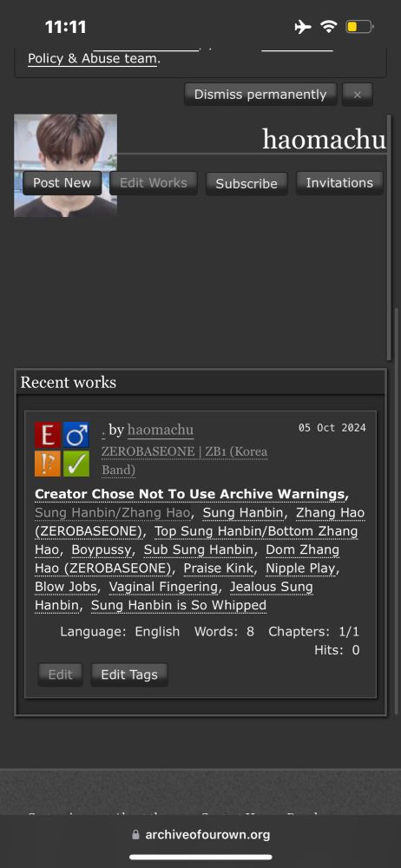Tap the lock icon beside archiveofourown.org
This screenshot has width=401, height=868.
pos(135,835)
